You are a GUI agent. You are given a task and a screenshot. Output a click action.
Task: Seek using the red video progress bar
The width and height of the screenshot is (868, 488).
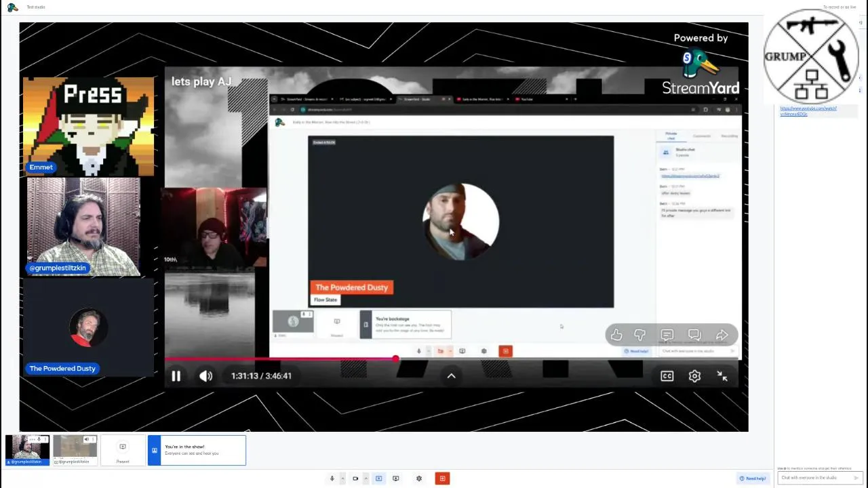[x=451, y=359]
